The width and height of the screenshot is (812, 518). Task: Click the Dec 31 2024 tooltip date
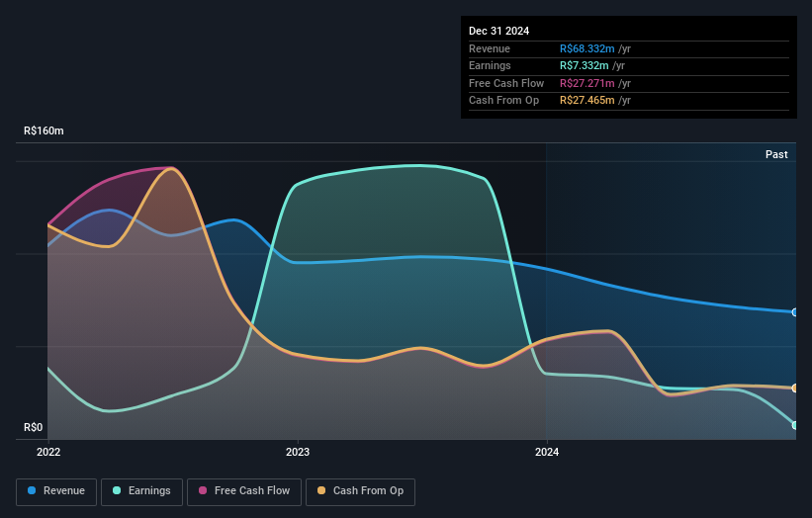click(498, 31)
